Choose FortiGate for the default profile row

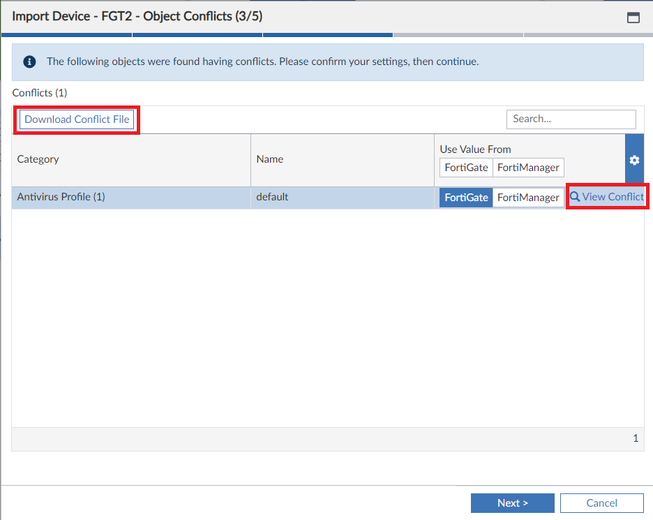pos(466,197)
